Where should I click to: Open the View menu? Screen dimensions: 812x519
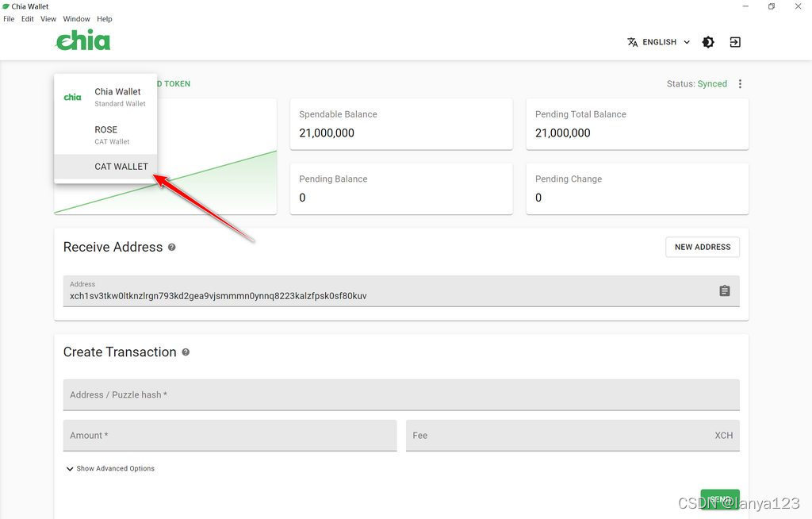[x=48, y=19]
